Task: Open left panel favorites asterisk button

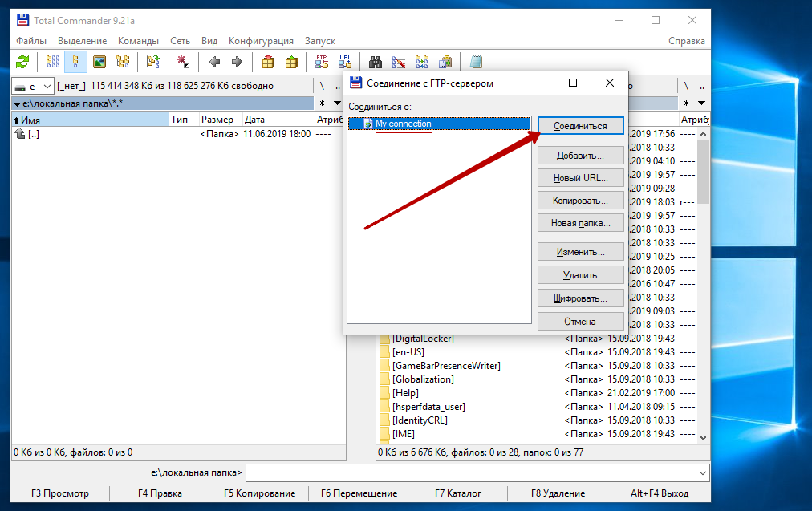Action: coord(322,103)
